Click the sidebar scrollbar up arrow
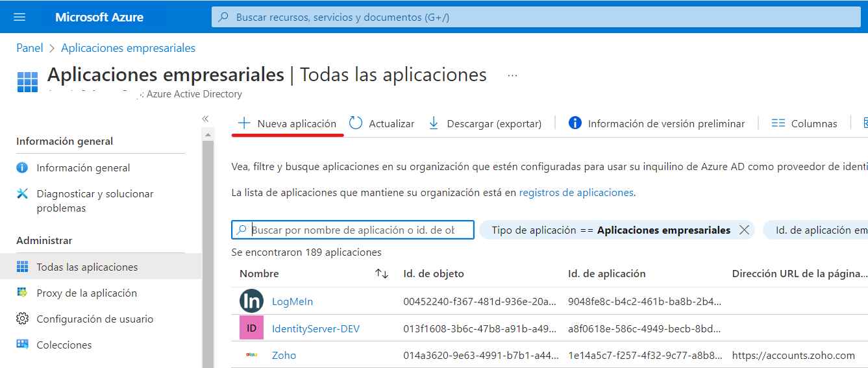The height and width of the screenshot is (368, 868). tap(208, 134)
